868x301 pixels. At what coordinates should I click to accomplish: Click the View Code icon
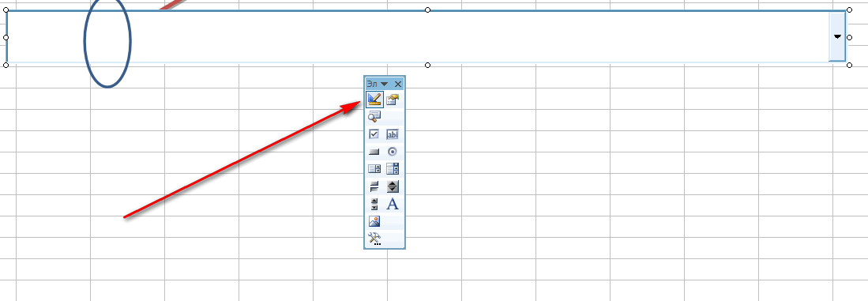pos(374,116)
